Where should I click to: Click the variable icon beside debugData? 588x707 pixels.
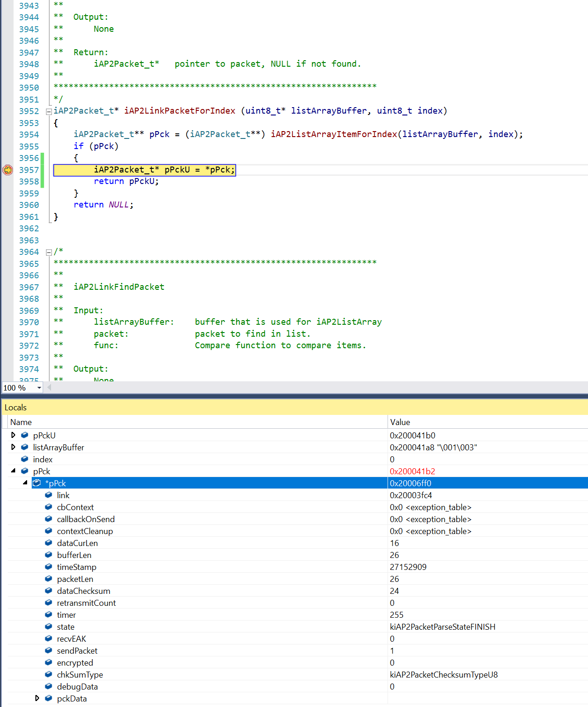point(48,686)
